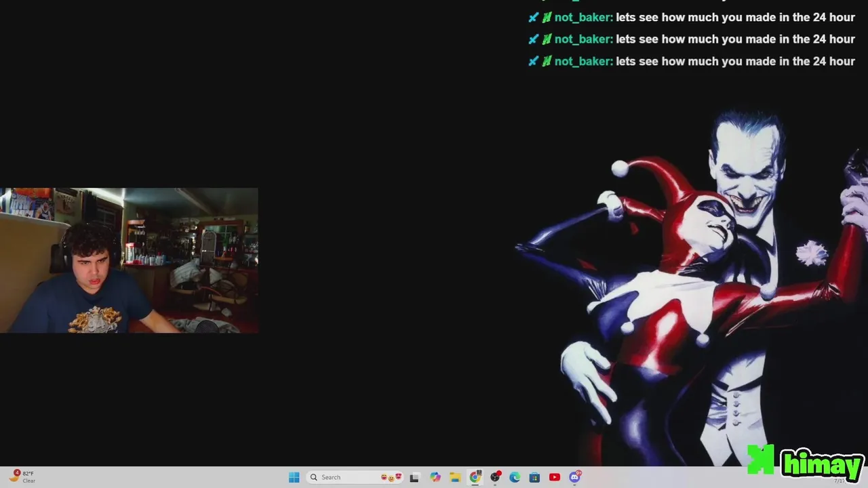Open the Windows Start menu
Image resolution: width=868 pixels, height=488 pixels.
coord(294,477)
